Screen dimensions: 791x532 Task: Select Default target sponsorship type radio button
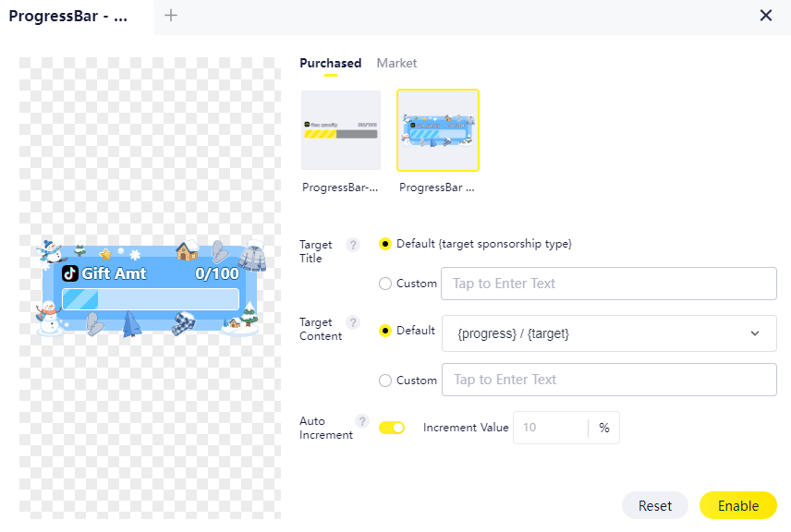pyautogui.click(x=385, y=244)
